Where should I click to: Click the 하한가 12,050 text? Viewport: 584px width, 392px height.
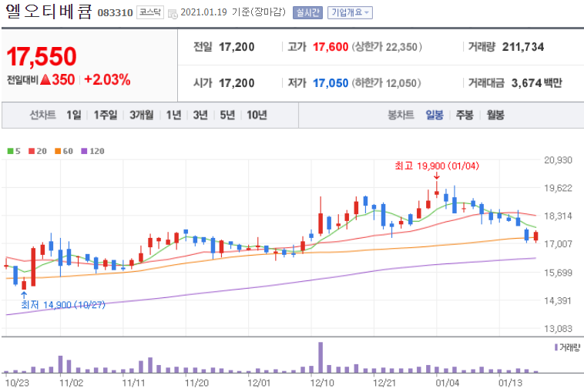point(386,83)
